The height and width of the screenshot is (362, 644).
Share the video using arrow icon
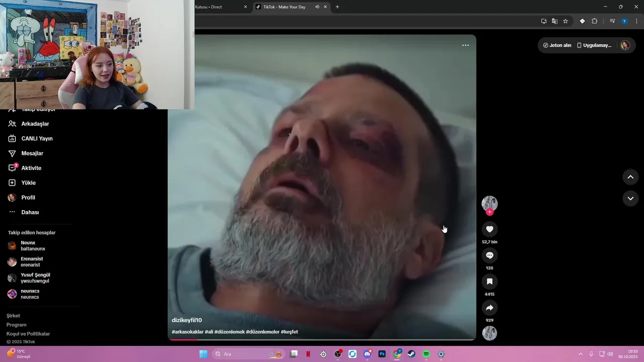point(490,308)
